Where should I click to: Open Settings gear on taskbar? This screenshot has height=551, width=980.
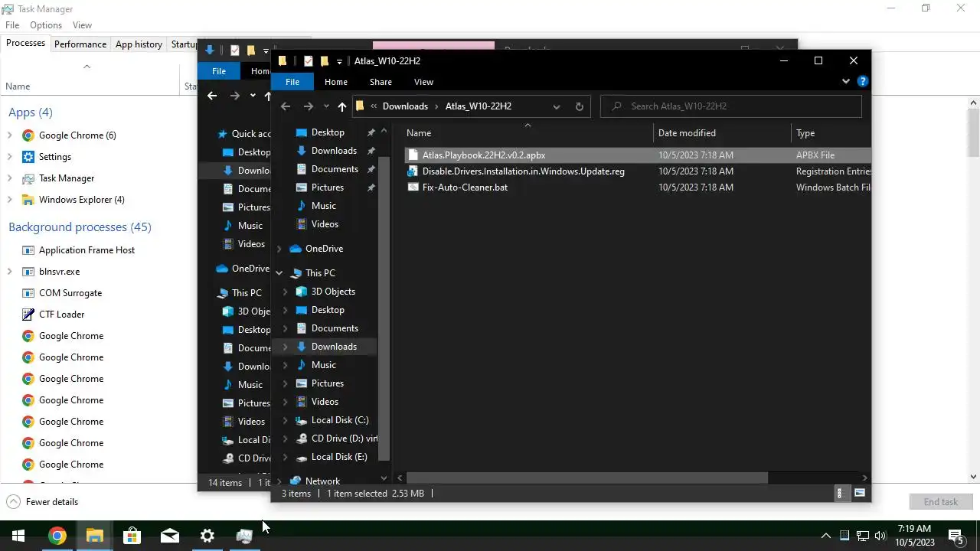(x=207, y=536)
